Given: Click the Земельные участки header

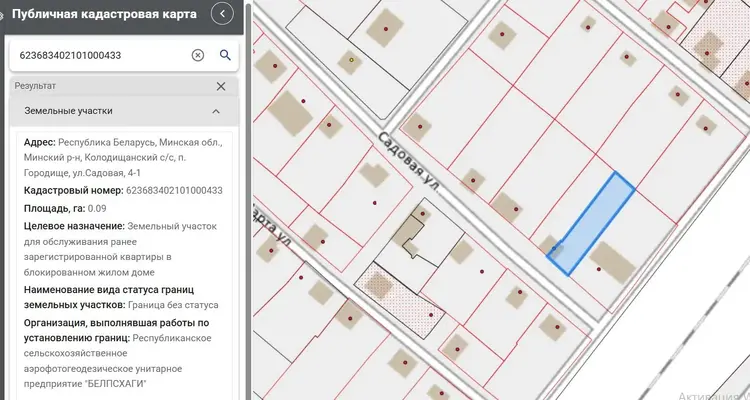Looking at the screenshot, I should [68, 111].
